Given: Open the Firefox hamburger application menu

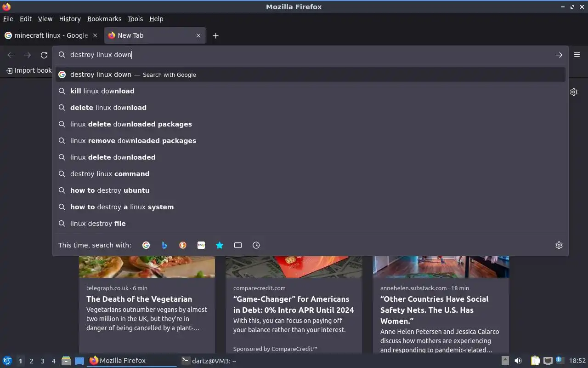Looking at the screenshot, I should (577, 55).
